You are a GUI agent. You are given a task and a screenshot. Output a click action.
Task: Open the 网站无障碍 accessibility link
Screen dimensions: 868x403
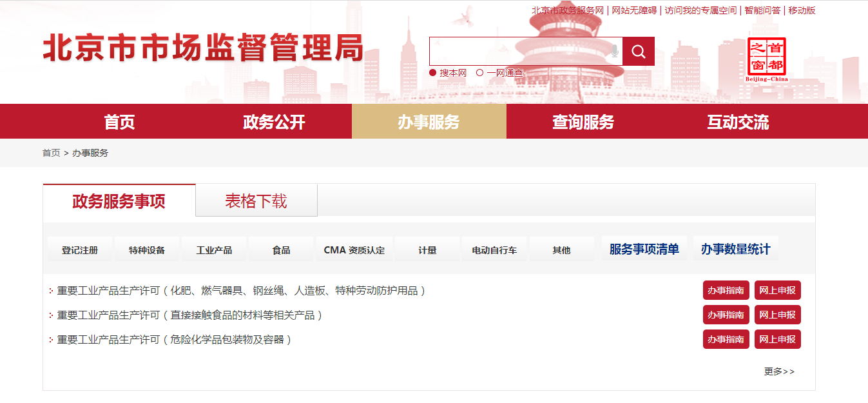click(x=633, y=10)
